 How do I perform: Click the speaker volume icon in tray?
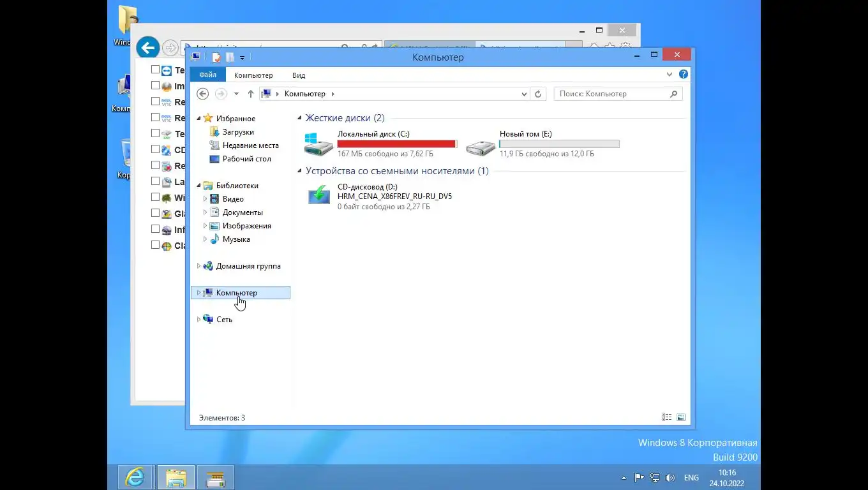pyautogui.click(x=670, y=477)
